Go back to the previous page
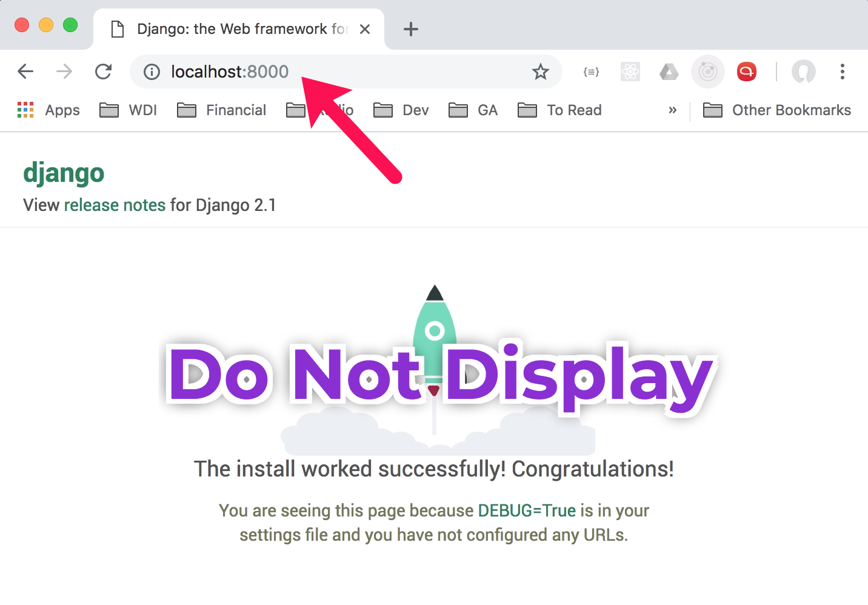 click(x=25, y=72)
